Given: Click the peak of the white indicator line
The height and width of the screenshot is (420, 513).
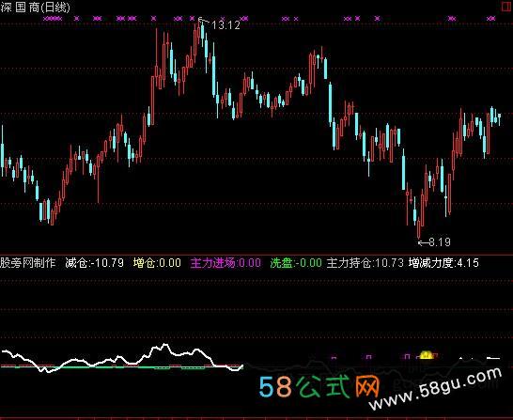Looking at the screenshot, I should pos(165,345).
